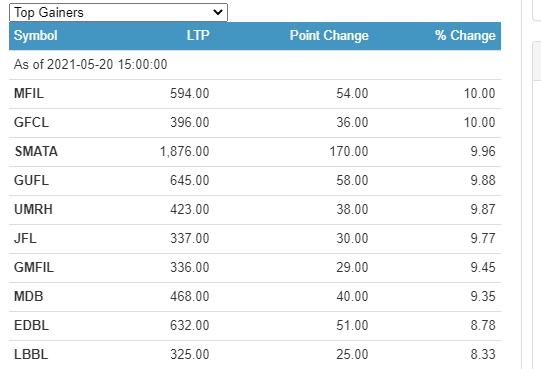Click the dropdown chevron arrow
541x369 pixels.
pos(218,12)
